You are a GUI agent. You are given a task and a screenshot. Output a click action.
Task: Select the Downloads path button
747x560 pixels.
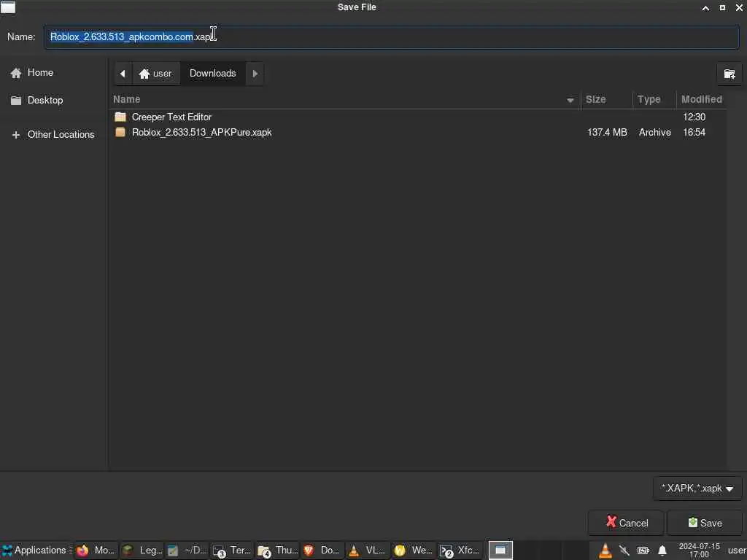tap(212, 74)
